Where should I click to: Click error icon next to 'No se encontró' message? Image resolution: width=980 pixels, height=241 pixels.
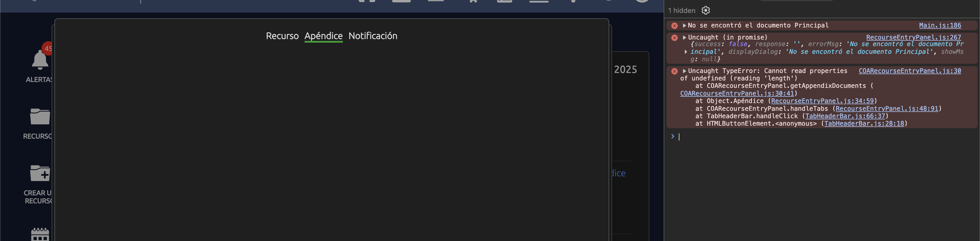pos(675,25)
